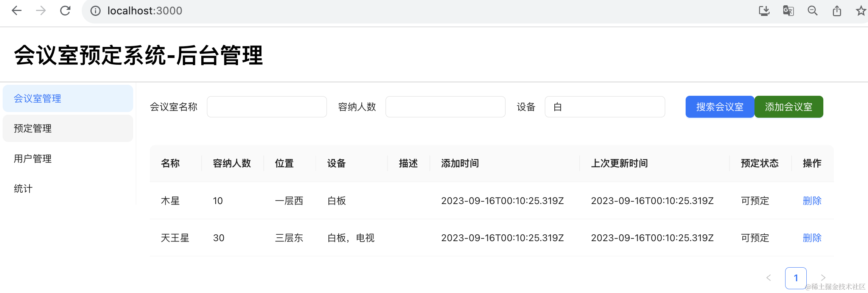Click the 容纳人数 input field
The width and height of the screenshot is (868, 293).
click(445, 107)
